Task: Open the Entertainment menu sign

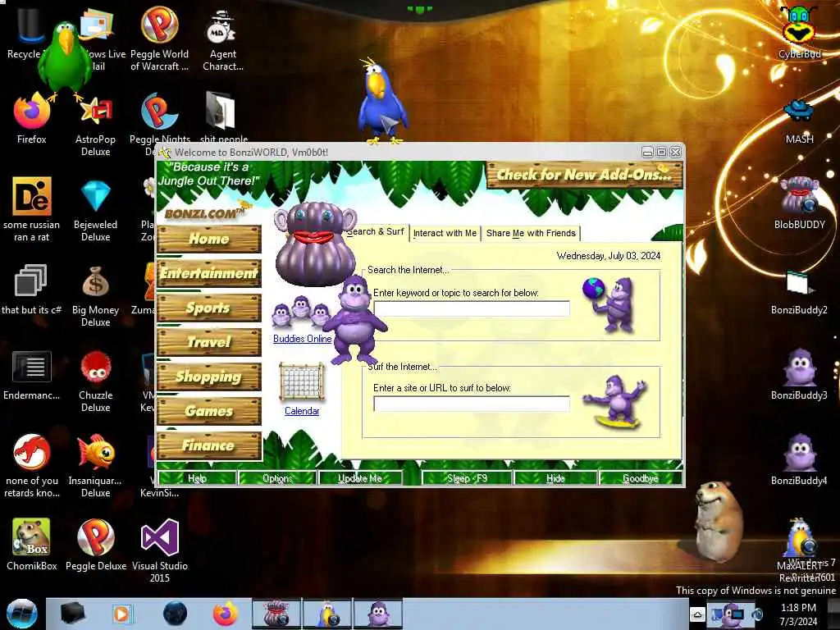Action: [209, 273]
